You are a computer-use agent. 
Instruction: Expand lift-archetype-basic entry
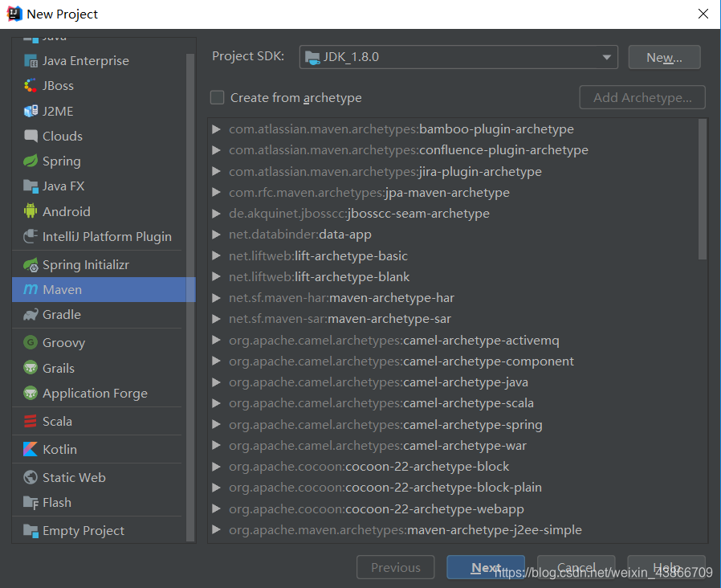(216, 255)
